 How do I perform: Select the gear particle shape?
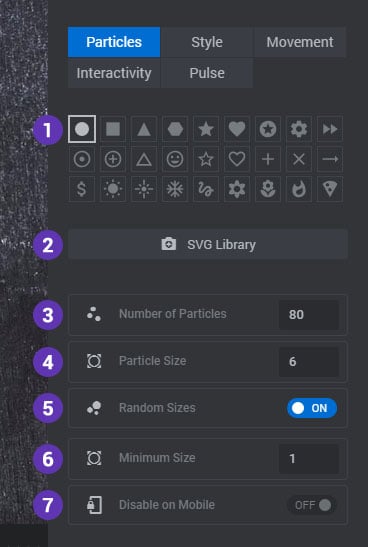299,129
